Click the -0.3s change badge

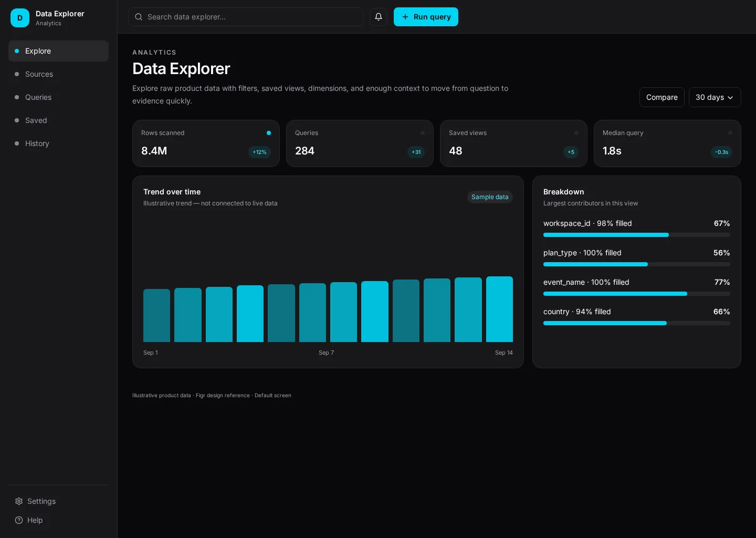coord(721,152)
